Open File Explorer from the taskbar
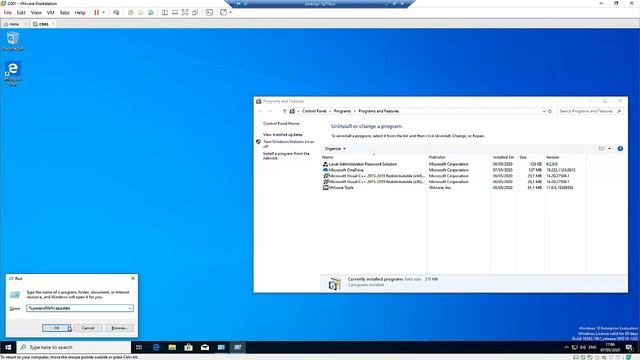The image size is (640, 360). click(x=172, y=347)
